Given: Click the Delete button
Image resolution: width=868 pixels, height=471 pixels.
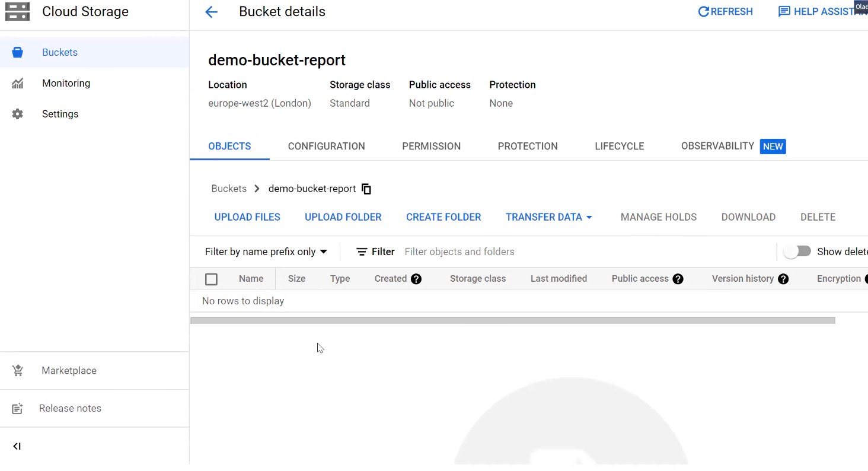Looking at the screenshot, I should tap(818, 217).
